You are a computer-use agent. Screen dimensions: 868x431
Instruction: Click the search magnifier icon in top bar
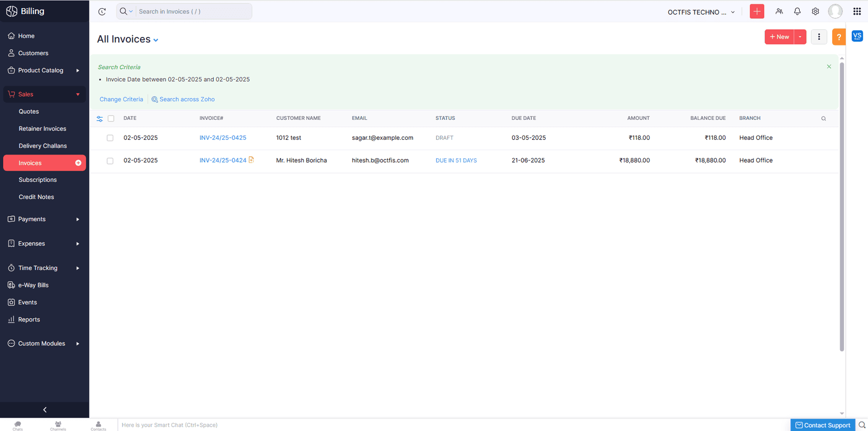(x=123, y=11)
